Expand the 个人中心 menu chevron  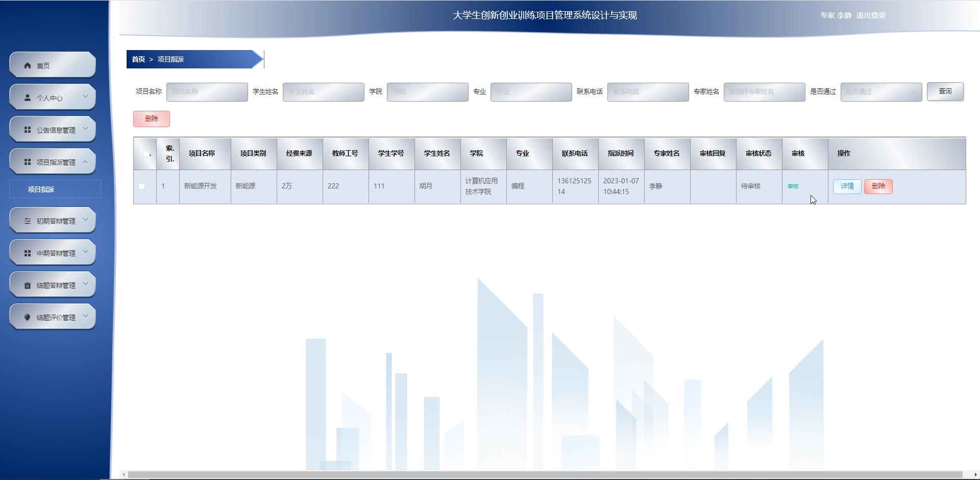click(85, 96)
